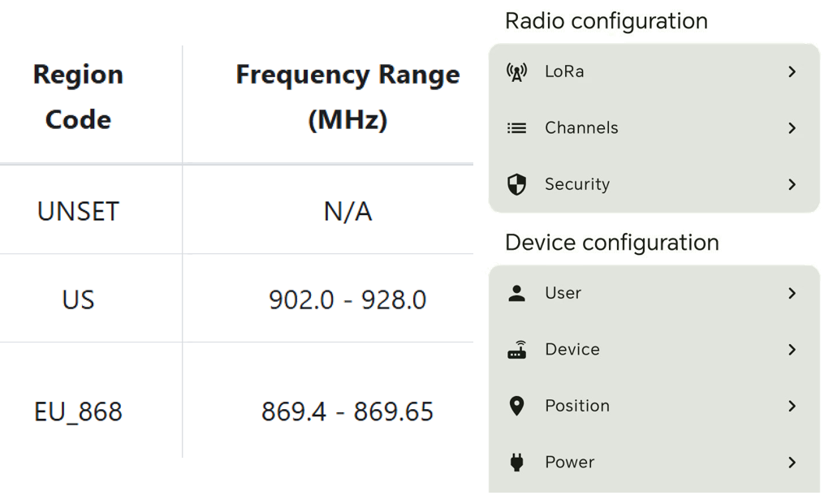The height and width of the screenshot is (504, 833).
Task: Click the US frequency range 902.0 - 928.0
Action: pyautogui.click(x=347, y=300)
